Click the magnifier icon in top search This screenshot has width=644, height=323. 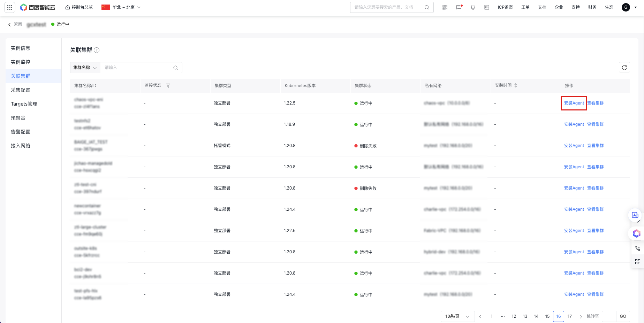point(427,7)
